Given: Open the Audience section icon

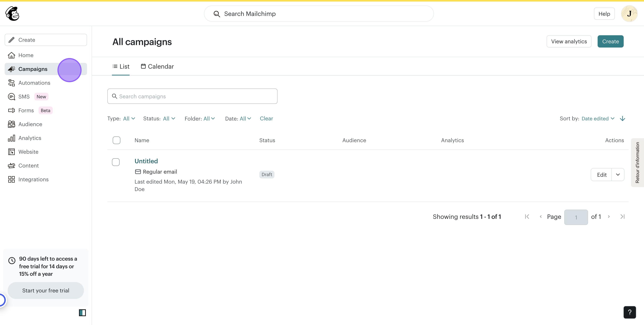Looking at the screenshot, I should coord(11,124).
